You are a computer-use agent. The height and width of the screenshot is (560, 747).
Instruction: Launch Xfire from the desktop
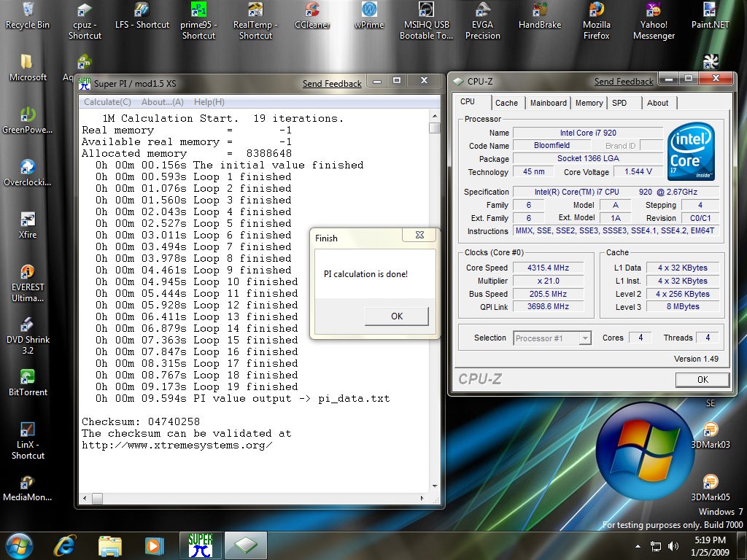28,225
